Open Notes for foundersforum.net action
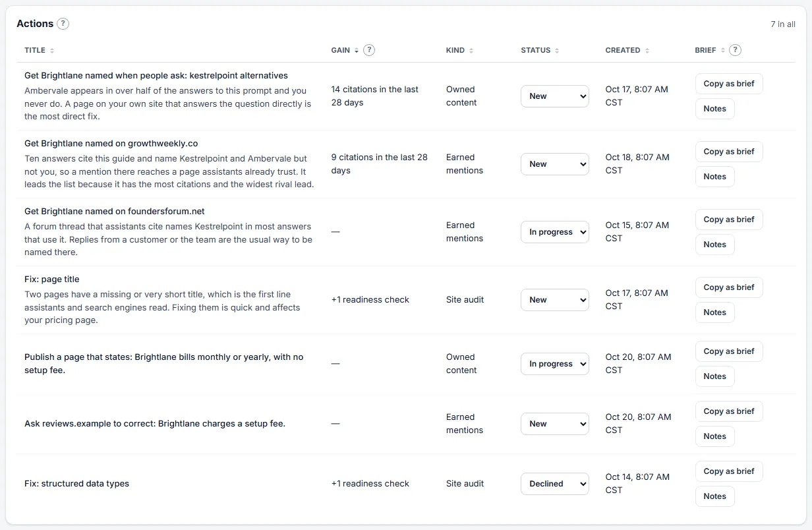The height and width of the screenshot is (530, 812). (x=714, y=245)
